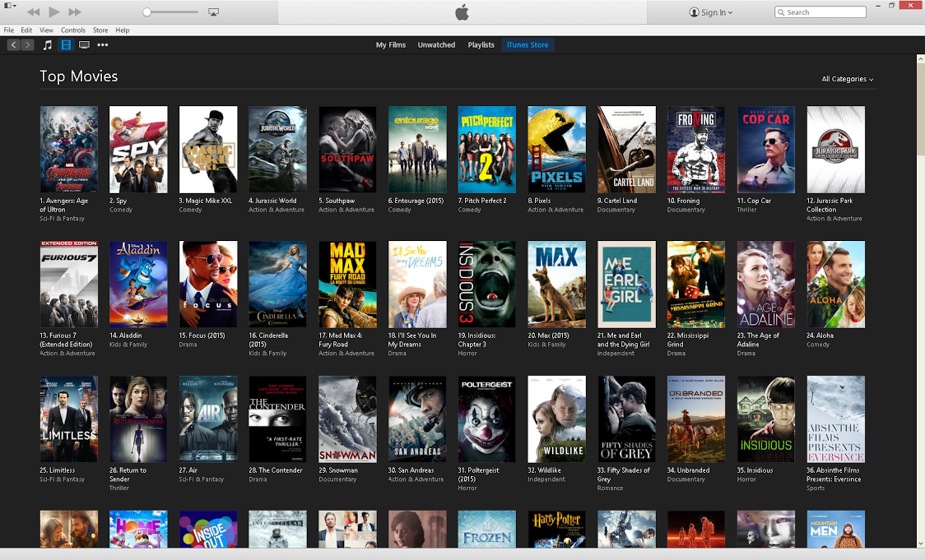The width and height of the screenshot is (925, 560).
Task: Open the Pixels movie poster
Action: [557, 150]
